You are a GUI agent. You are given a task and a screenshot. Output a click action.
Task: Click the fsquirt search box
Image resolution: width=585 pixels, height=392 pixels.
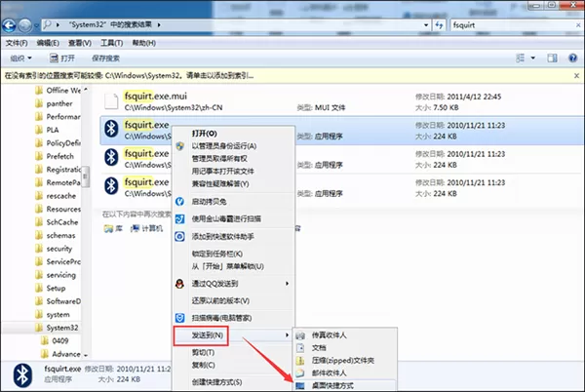[511, 25]
